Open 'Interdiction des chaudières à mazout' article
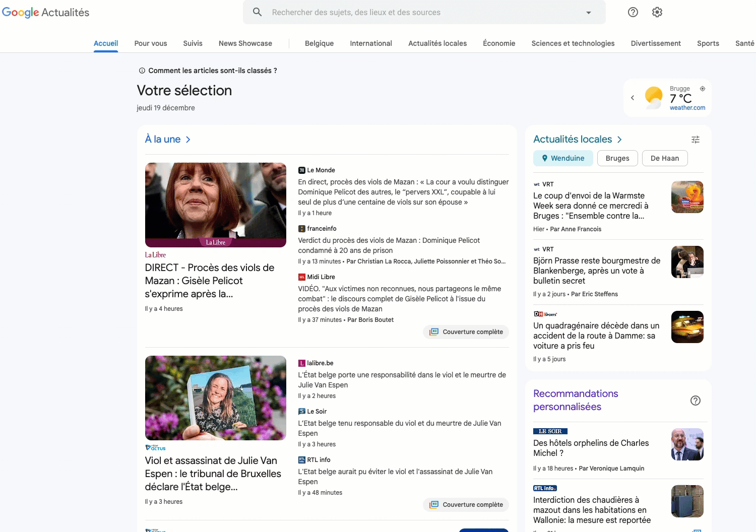 592,510
